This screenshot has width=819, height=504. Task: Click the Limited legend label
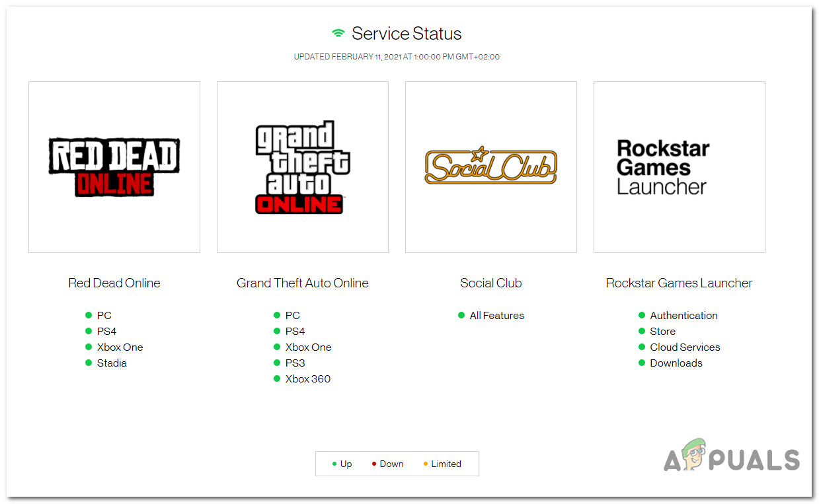coord(446,464)
